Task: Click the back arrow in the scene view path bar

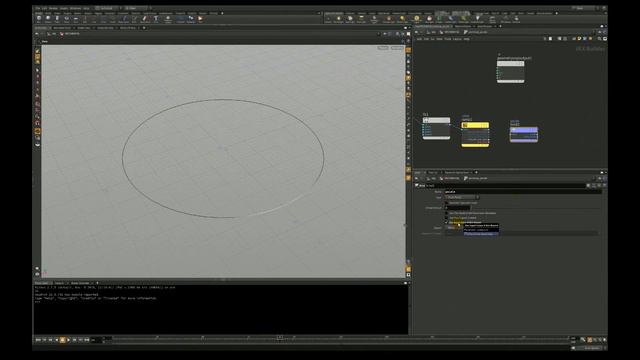Action: click(37, 33)
